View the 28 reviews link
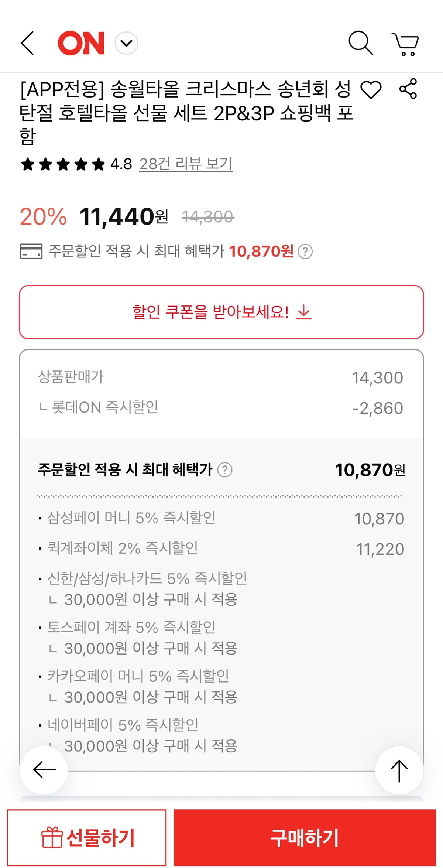 coord(186,164)
